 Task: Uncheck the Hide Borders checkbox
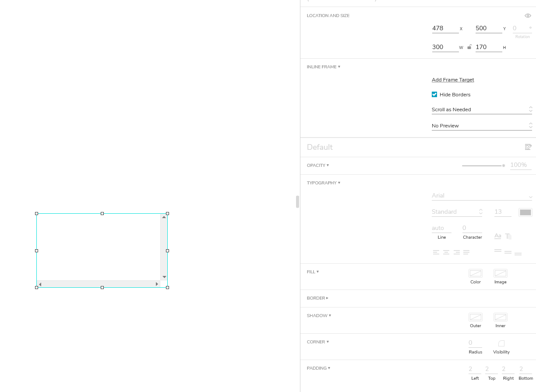[434, 94]
